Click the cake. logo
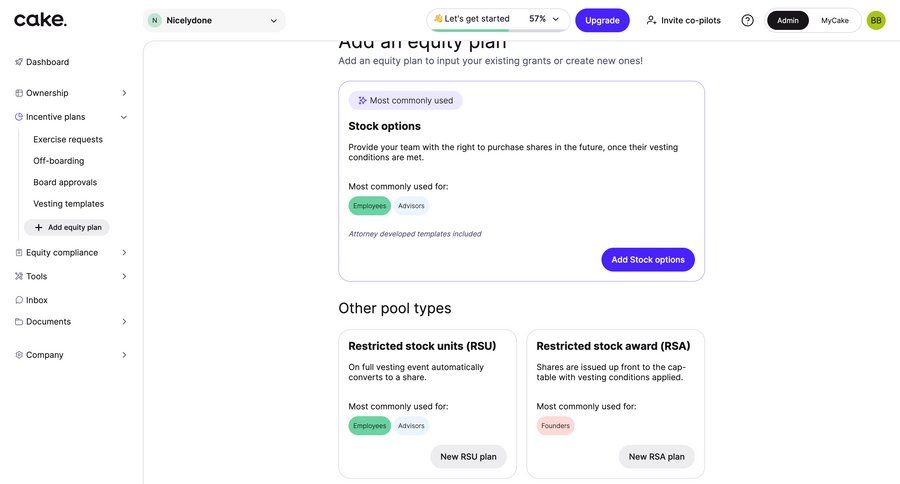Viewport: 900px width, 484px height. (x=40, y=19)
